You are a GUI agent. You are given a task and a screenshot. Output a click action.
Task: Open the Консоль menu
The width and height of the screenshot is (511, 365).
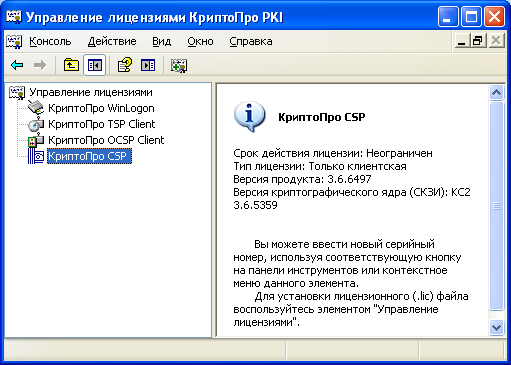pyautogui.click(x=50, y=41)
